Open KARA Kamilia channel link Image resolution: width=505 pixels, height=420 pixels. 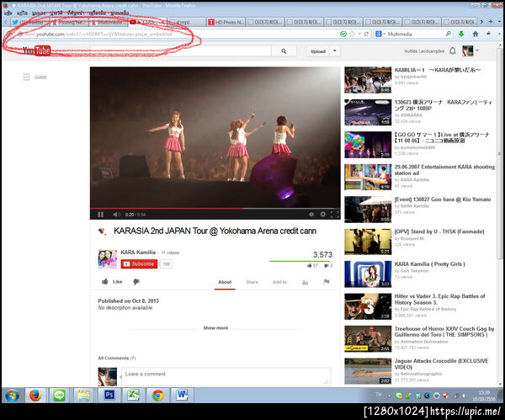(x=138, y=253)
